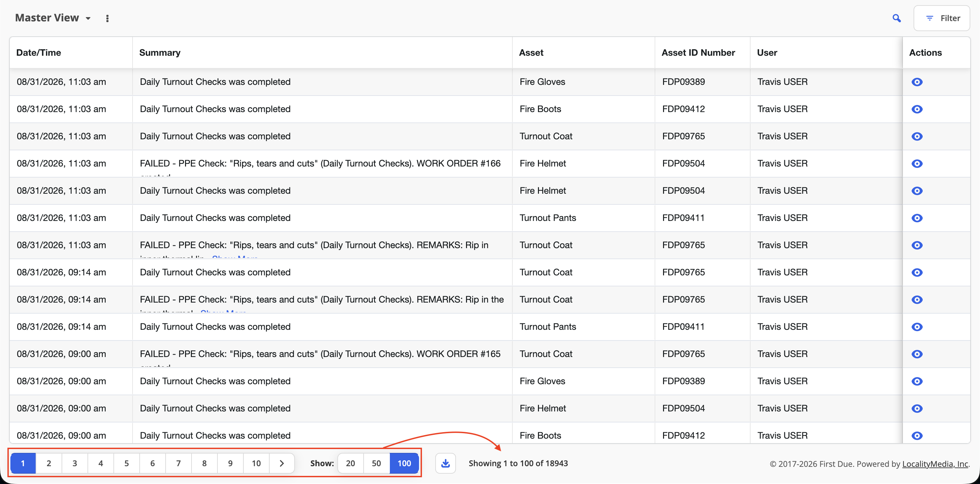Show 100 rows per page
This screenshot has height=484, width=980.
tap(404, 463)
